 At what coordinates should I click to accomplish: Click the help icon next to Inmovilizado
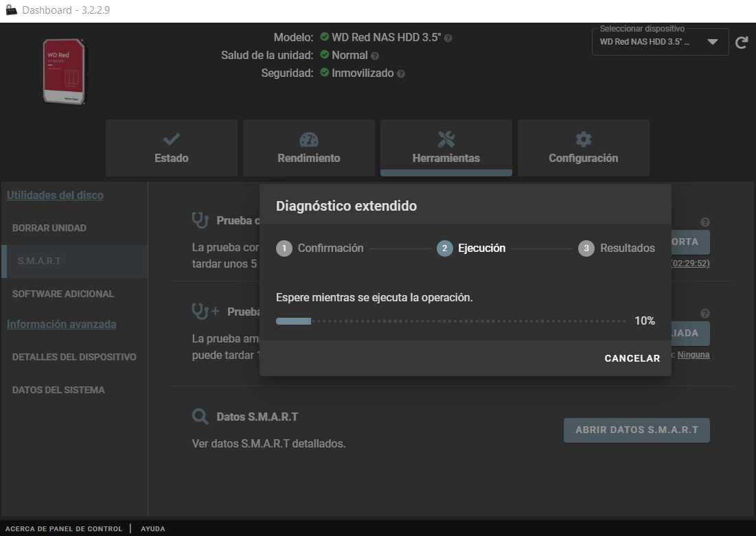click(401, 73)
